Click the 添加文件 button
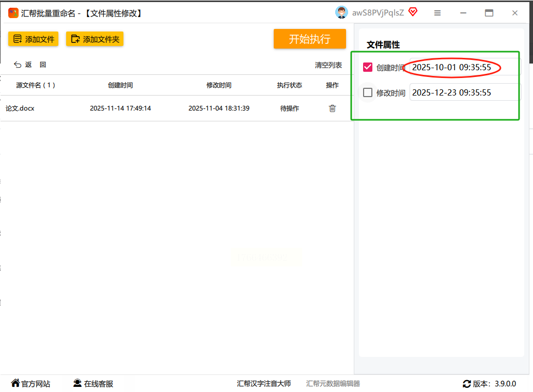533x392 pixels. [34, 39]
